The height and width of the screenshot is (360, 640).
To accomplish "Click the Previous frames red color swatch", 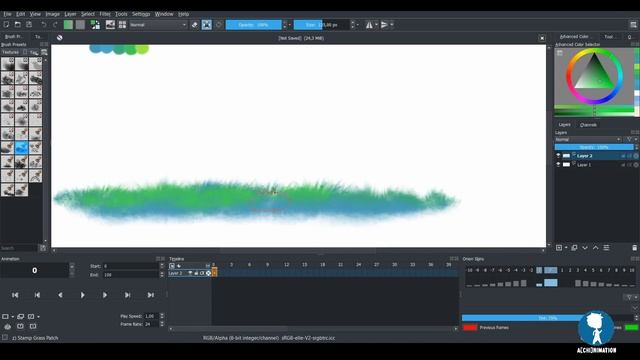I will click(470, 327).
